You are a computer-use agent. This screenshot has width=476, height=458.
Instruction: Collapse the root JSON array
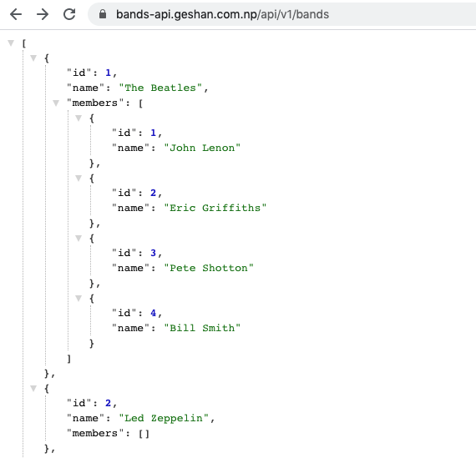pos(11,43)
